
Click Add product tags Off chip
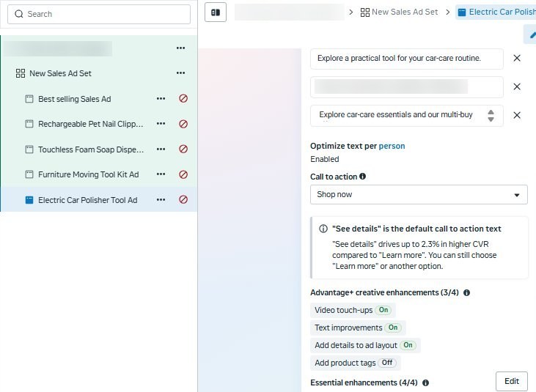coord(356,363)
